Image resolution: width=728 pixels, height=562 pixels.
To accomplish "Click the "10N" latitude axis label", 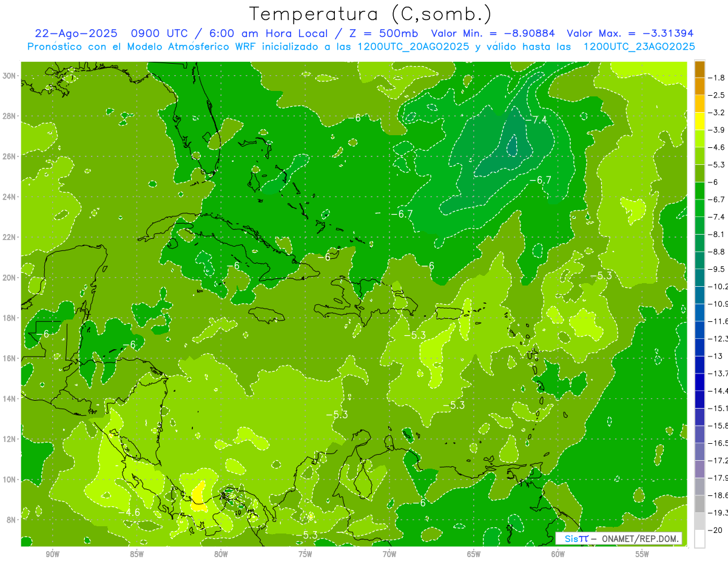I will point(10,480).
